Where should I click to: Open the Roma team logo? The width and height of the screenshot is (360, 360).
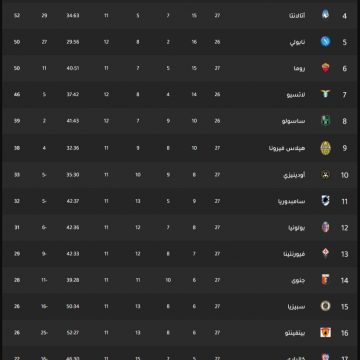tap(325, 68)
